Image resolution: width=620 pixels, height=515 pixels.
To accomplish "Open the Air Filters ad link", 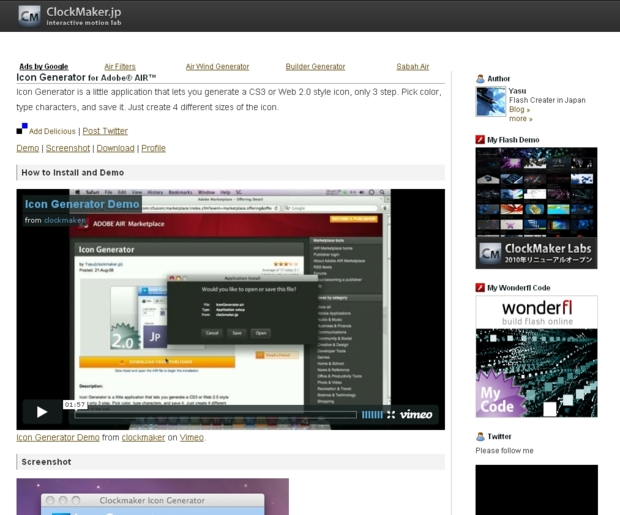I will coord(120,66).
